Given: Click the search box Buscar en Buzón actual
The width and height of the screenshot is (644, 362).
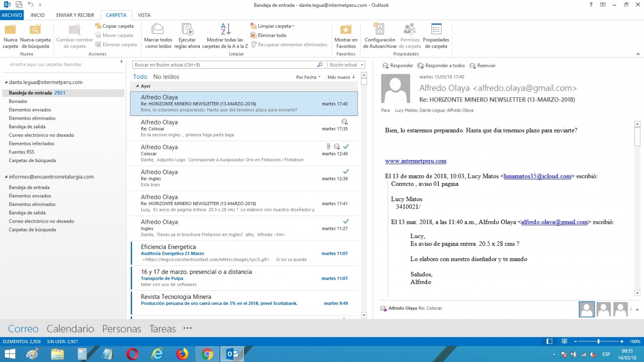Looking at the screenshot, I should [225, 65].
